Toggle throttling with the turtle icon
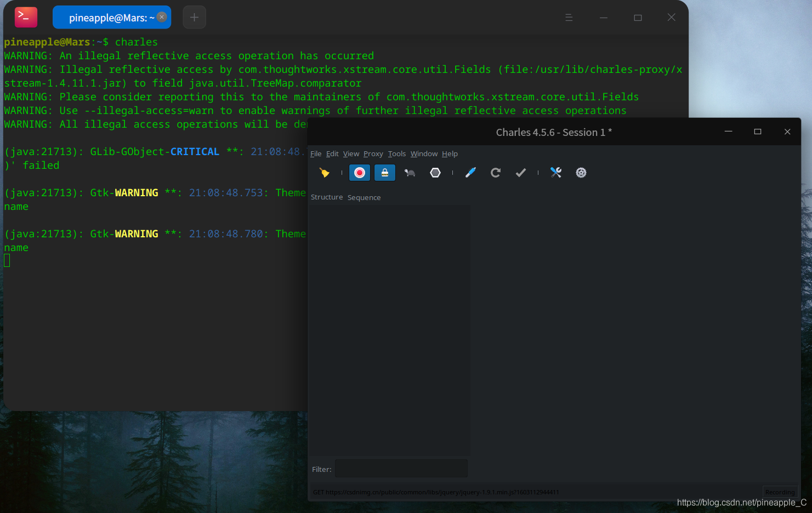The width and height of the screenshot is (812, 513). pyautogui.click(x=410, y=173)
